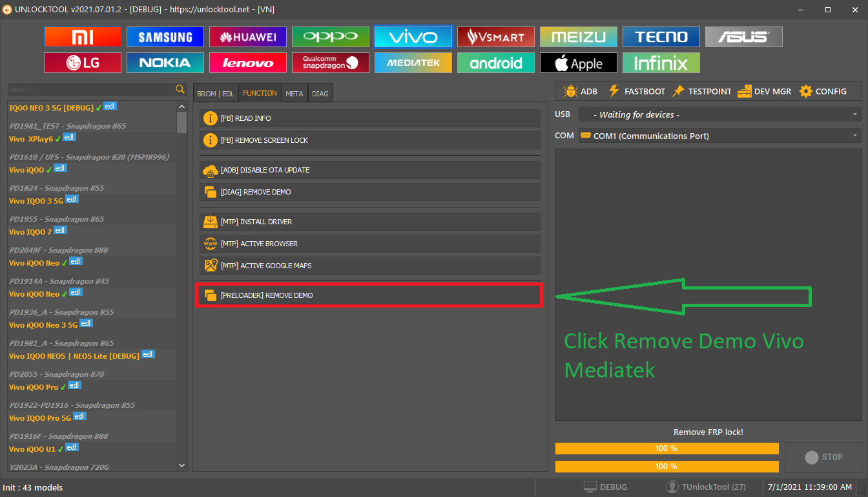
Task: Open the Config settings
Action: [823, 91]
